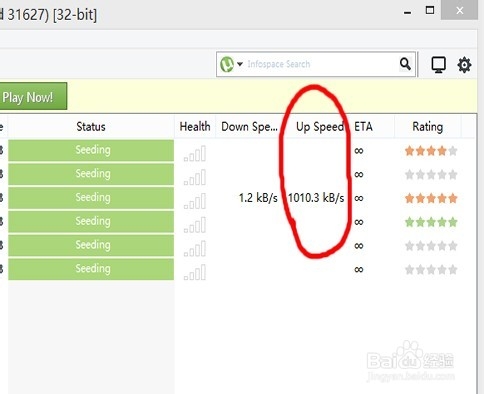Click the magnifier search icon
The width and height of the screenshot is (484, 394).
coord(405,63)
